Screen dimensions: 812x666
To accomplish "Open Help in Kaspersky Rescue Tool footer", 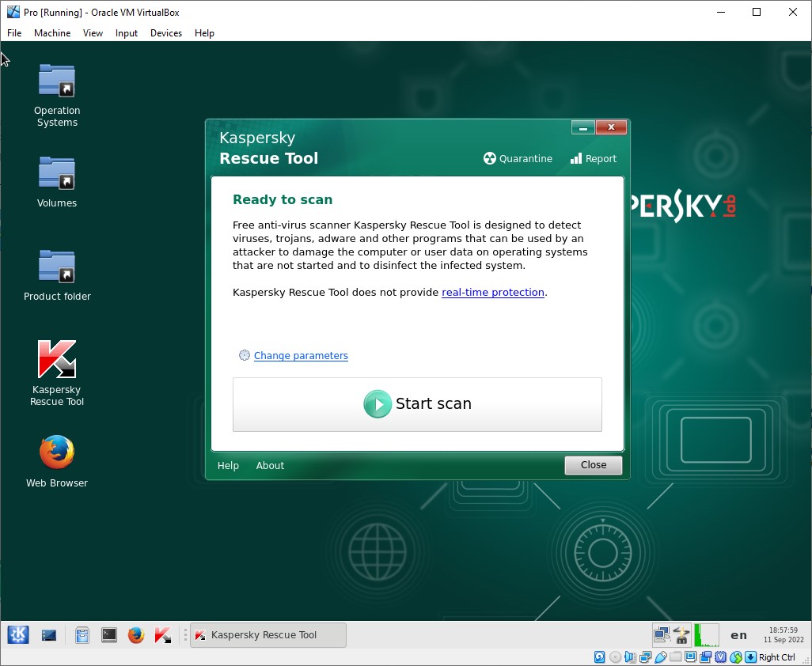I will 228,465.
